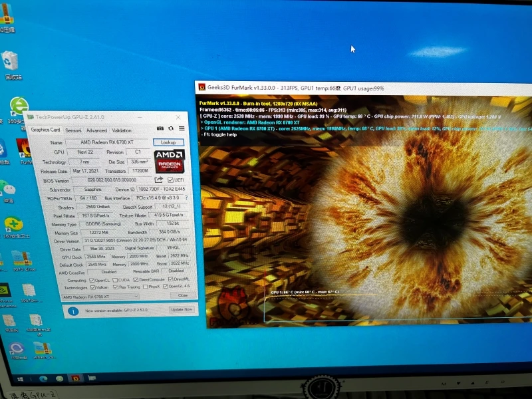This screenshot has width=532, height=399.
Task: Toggle the UEFI checkbox
Action: 171,180
